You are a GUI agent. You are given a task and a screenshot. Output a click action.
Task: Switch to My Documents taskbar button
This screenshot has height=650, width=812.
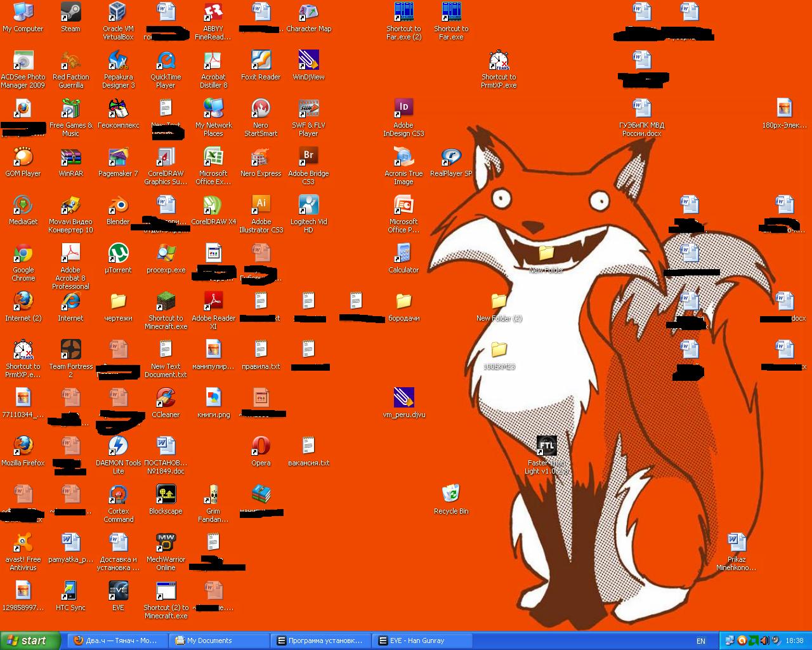[x=219, y=640]
